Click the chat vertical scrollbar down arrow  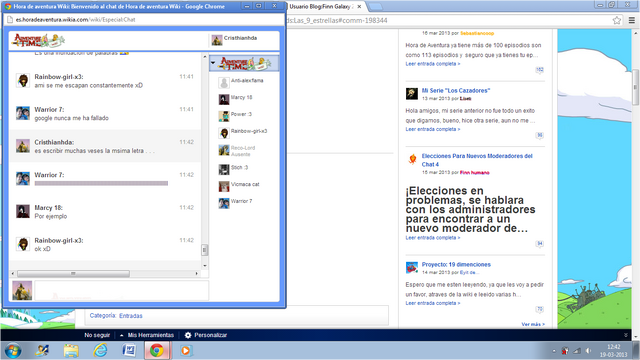click(205, 266)
